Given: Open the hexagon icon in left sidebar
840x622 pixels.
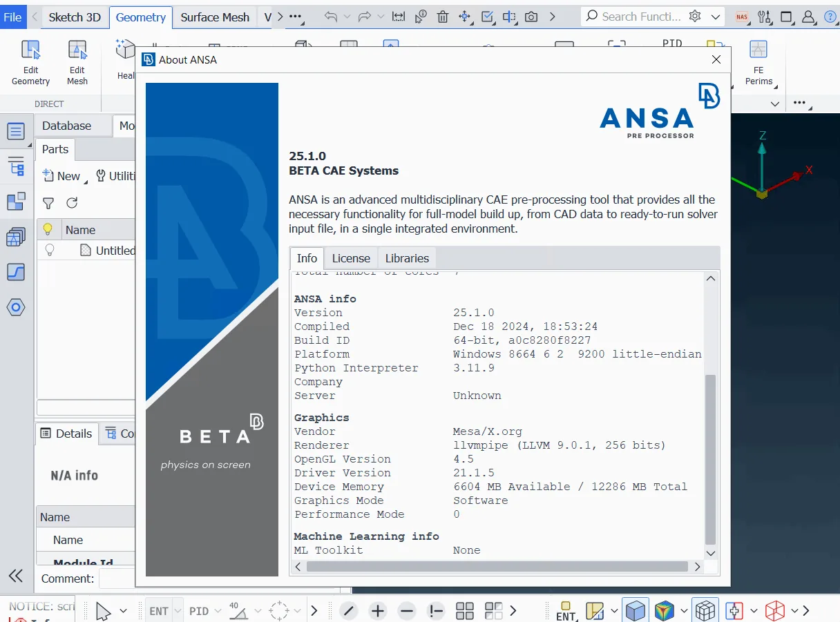Looking at the screenshot, I should (16, 307).
